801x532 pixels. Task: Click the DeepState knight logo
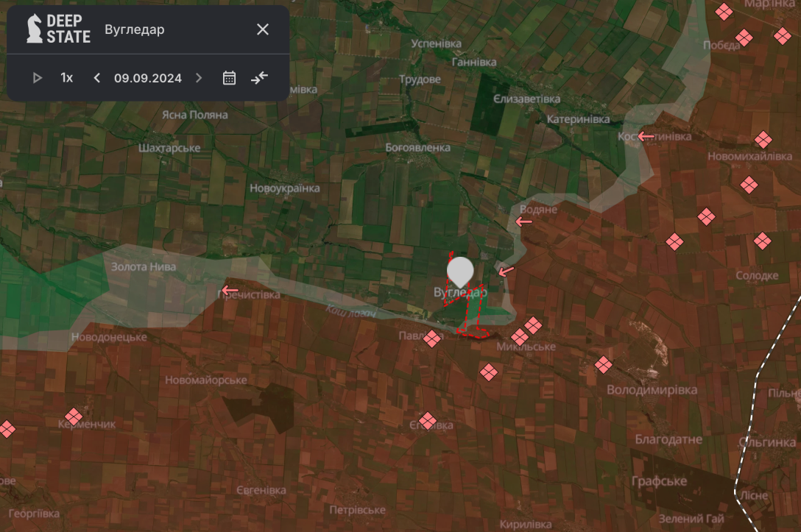(x=34, y=29)
